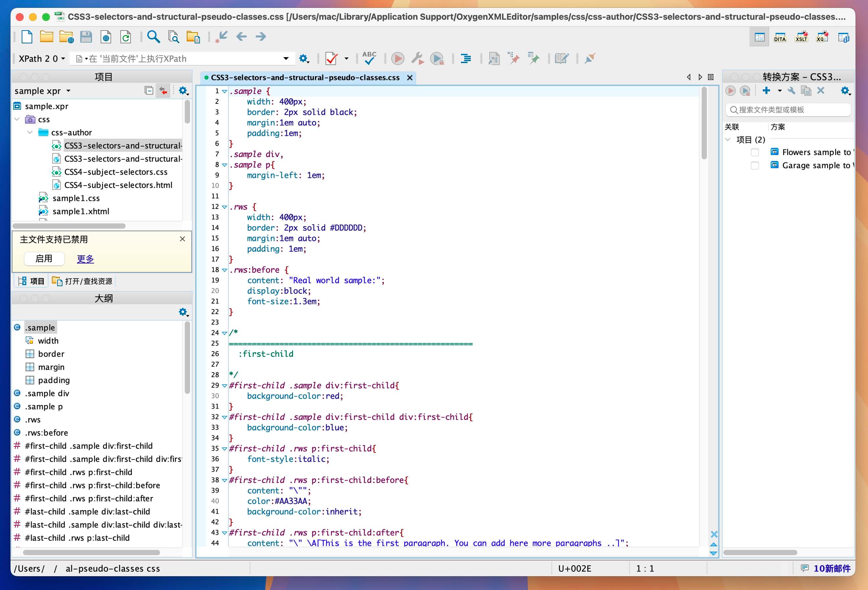Toggle Link with Editor in project panel

(x=163, y=91)
